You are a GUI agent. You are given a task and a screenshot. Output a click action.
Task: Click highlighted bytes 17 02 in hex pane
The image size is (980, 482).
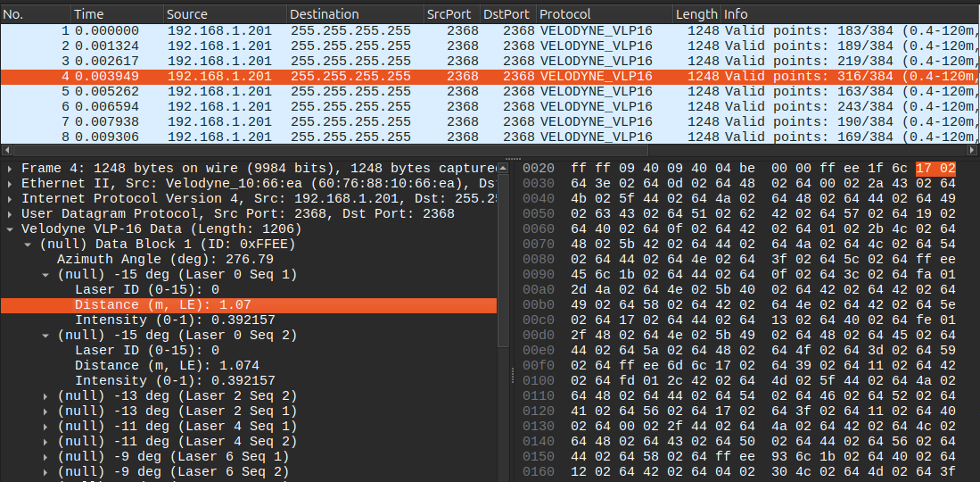pyautogui.click(x=935, y=169)
